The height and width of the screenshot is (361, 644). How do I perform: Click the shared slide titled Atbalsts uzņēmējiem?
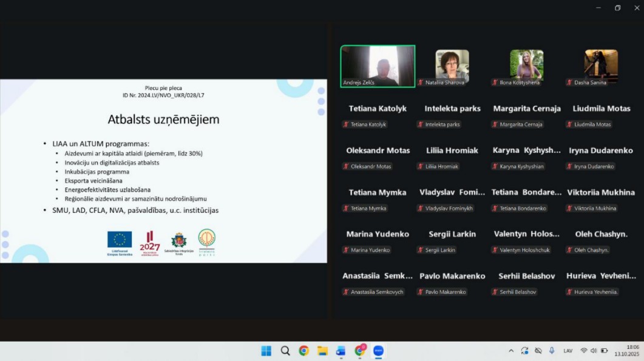163,170
